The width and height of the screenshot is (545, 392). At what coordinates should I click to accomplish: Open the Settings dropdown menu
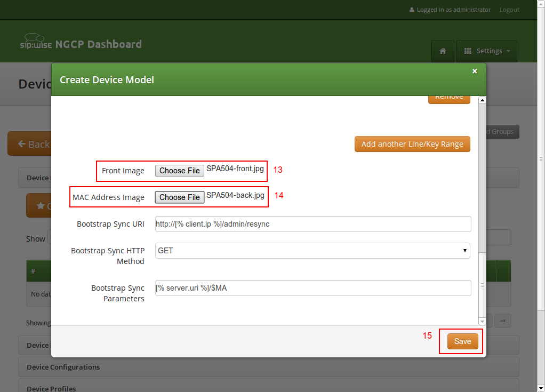(487, 51)
